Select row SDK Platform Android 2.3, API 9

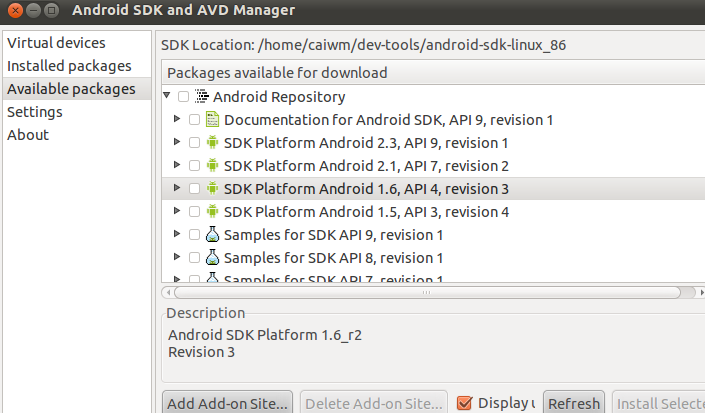(433, 143)
